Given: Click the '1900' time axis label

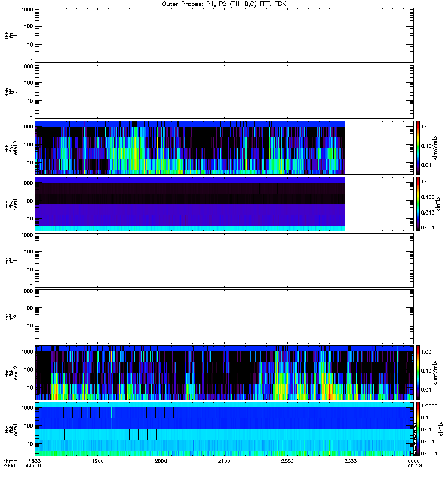Looking at the screenshot, I should coord(98,461).
